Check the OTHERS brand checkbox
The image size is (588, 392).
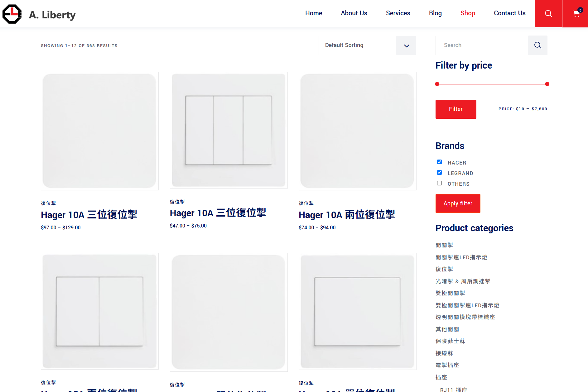coord(439,183)
